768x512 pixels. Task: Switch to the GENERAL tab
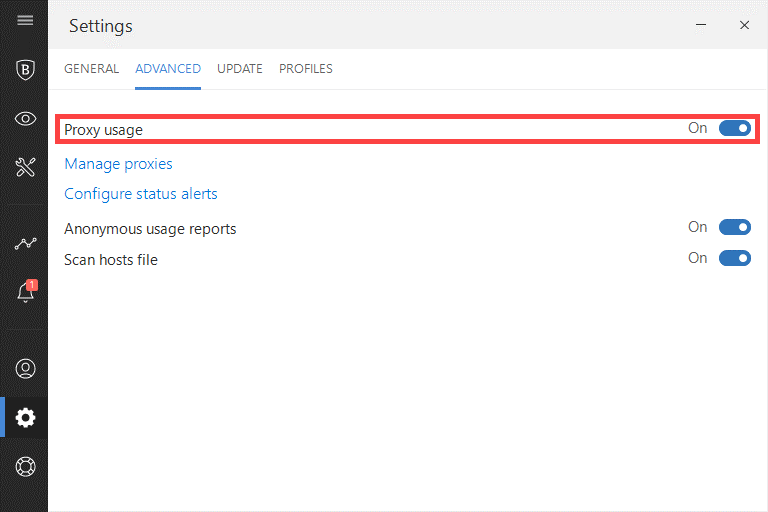(92, 69)
